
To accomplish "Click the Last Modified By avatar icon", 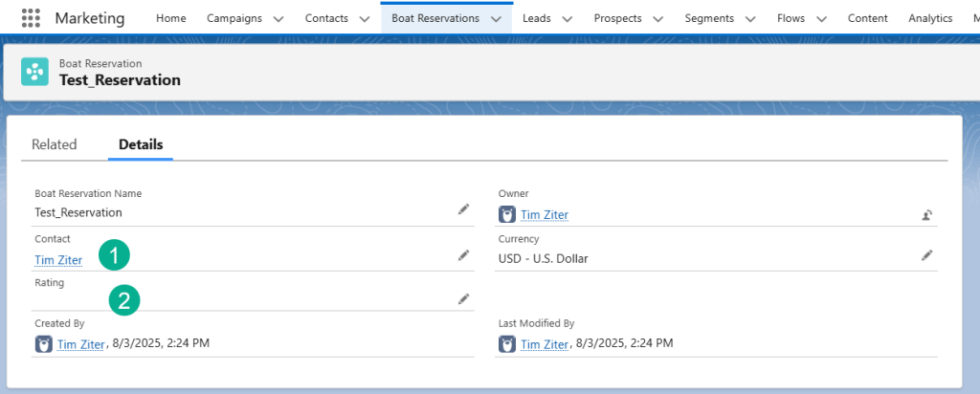I will click(x=507, y=344).
